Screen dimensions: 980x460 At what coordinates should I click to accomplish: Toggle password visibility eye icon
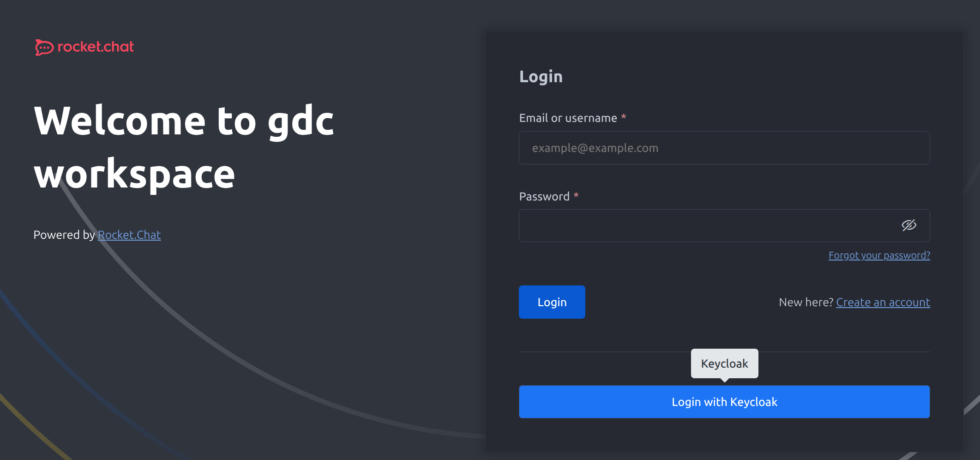pos(909,225)
